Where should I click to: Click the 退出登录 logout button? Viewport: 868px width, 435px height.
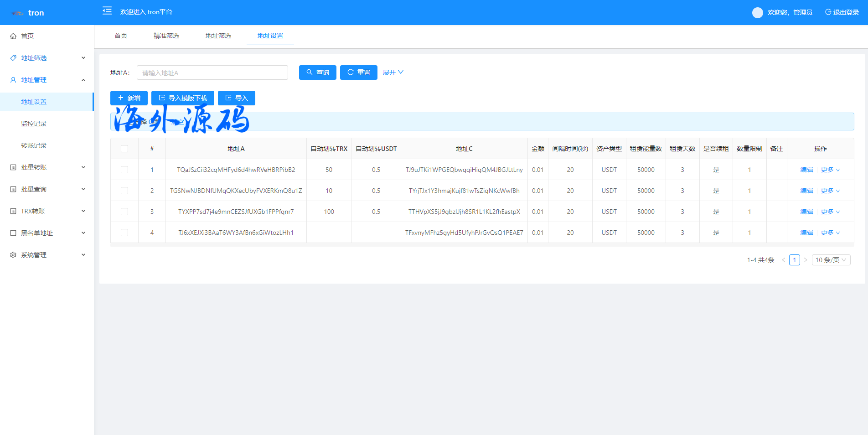842,12
